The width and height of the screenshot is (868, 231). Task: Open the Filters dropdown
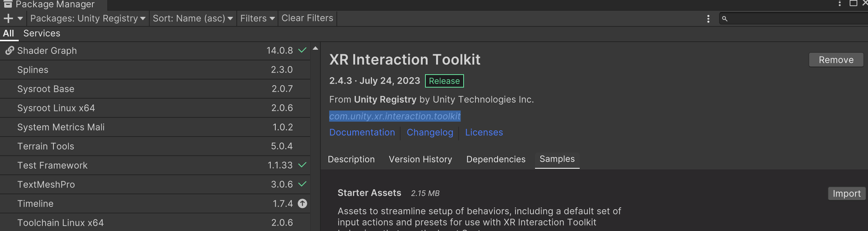(x=257, y=18)
